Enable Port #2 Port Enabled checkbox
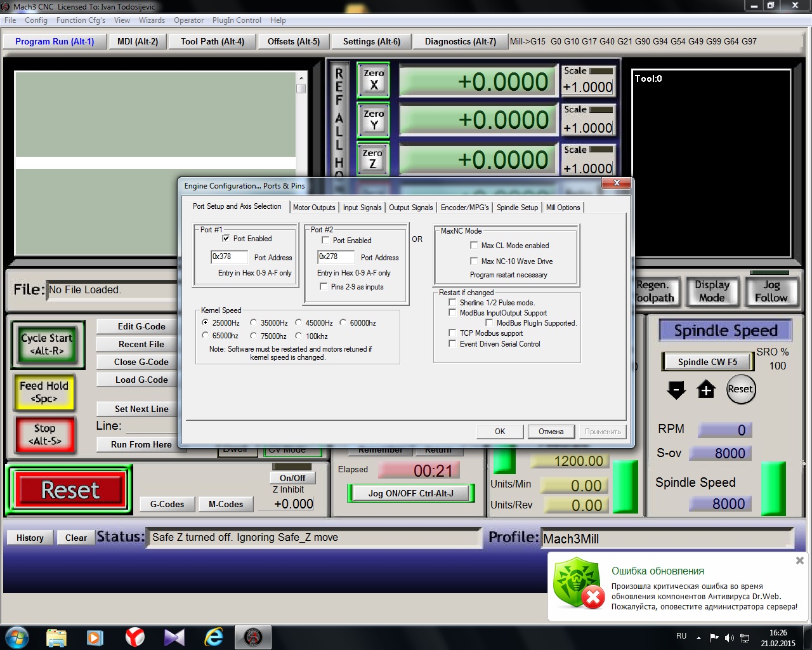The height and width of the screenshot is (650, 812). [x=325, y=241]
